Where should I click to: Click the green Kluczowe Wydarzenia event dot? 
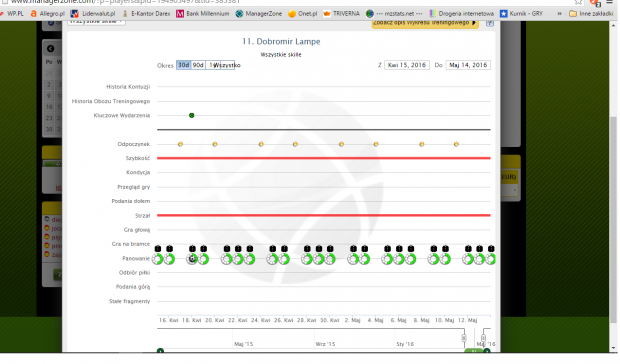coord(192,115)
